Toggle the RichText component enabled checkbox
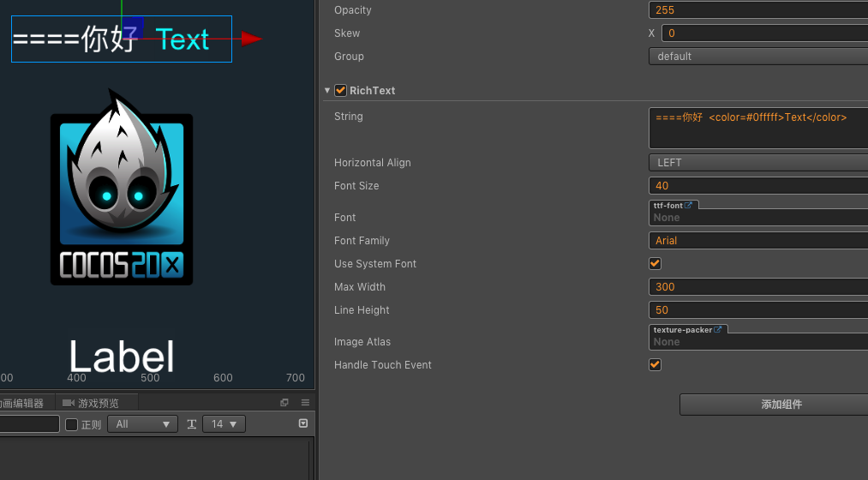 coord(340,90)
